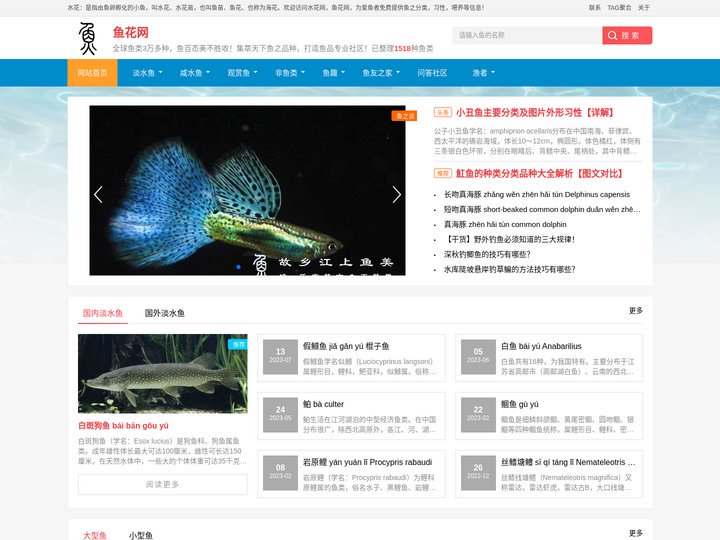Image resolution: width=720 pixels, height=540 pixels.
Task: Expand the 咸水鱼 dropdown menu
Action: (195, 73)
